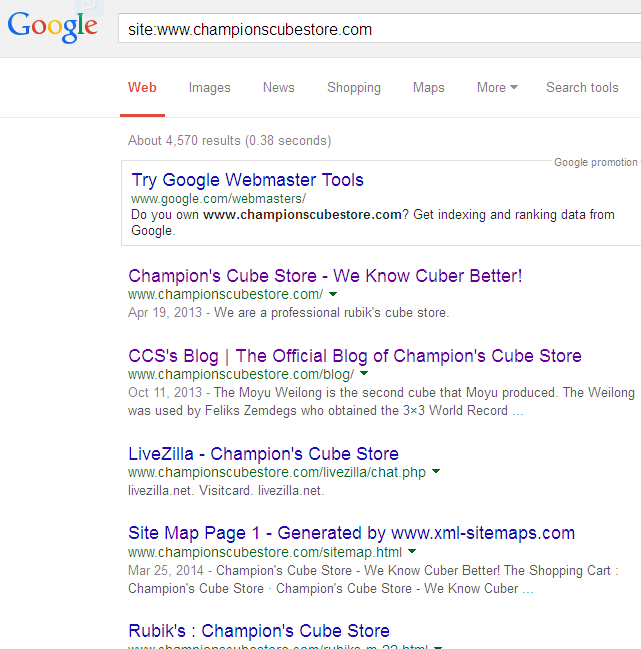Open Champion's Cube Store homepage result
Image resolution: width=641 pixels, height=649 pixels.
click(325, 276)
